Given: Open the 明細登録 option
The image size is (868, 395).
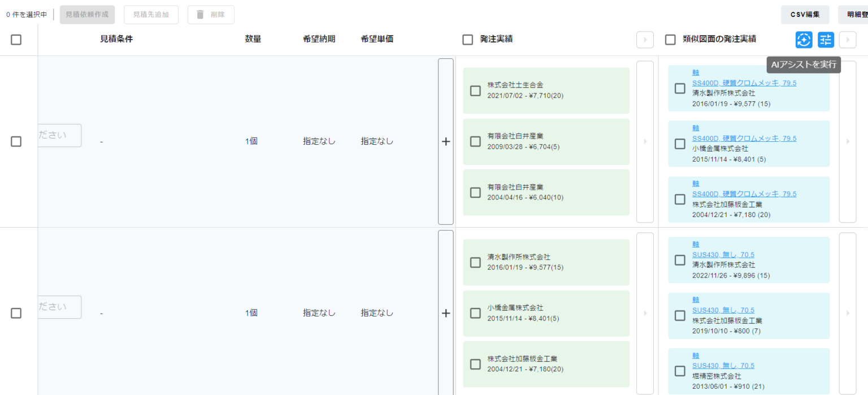Looking at the screenshot, I should 856,14.
